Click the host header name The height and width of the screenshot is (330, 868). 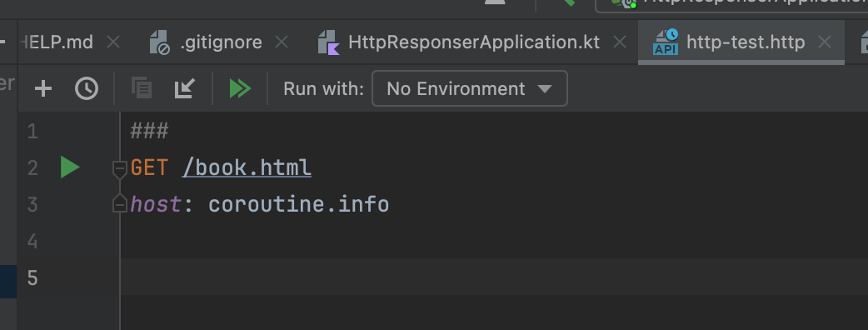(156, 204)
